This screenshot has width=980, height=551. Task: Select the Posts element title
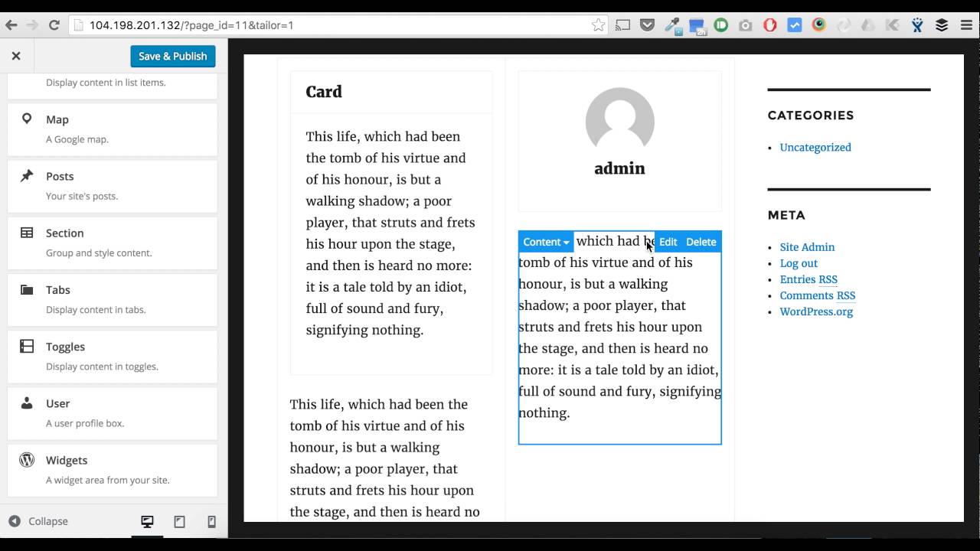click(x=60, y=176)
